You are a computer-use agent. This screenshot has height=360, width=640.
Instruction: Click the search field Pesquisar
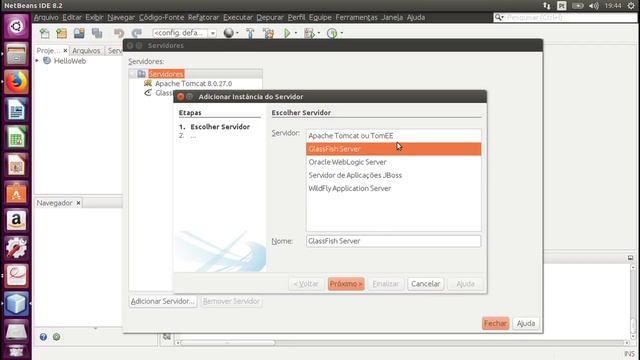(x=565, y=18)
